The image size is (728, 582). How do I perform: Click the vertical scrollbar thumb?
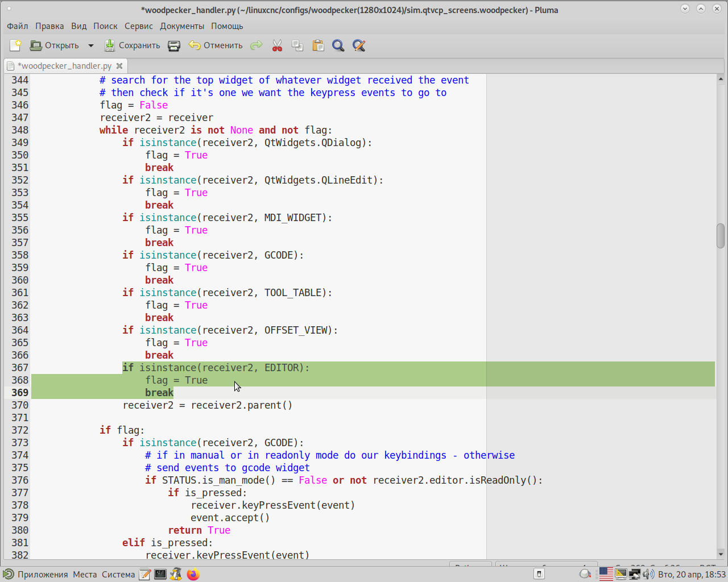721,236
